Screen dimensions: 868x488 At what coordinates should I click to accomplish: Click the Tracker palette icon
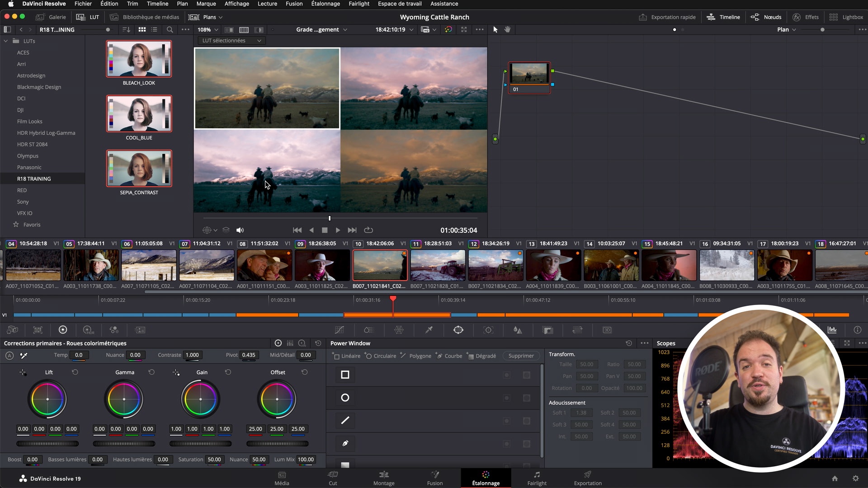pos(488,330)
